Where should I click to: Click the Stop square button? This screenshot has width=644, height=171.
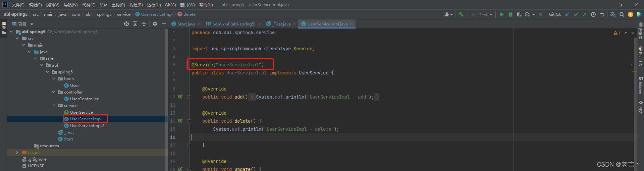pos(540,14)
